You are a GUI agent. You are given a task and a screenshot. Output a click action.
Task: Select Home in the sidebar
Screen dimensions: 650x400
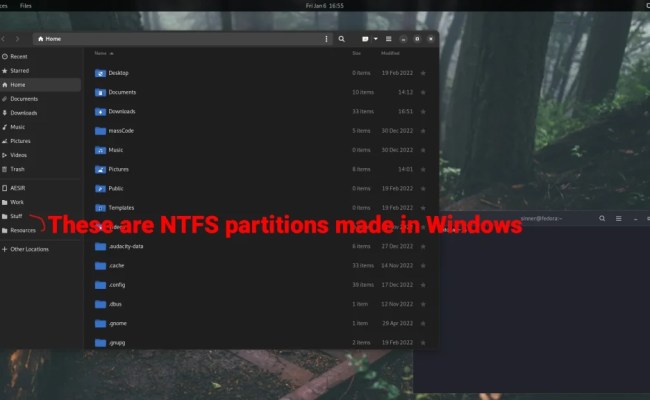pos(40,85)
